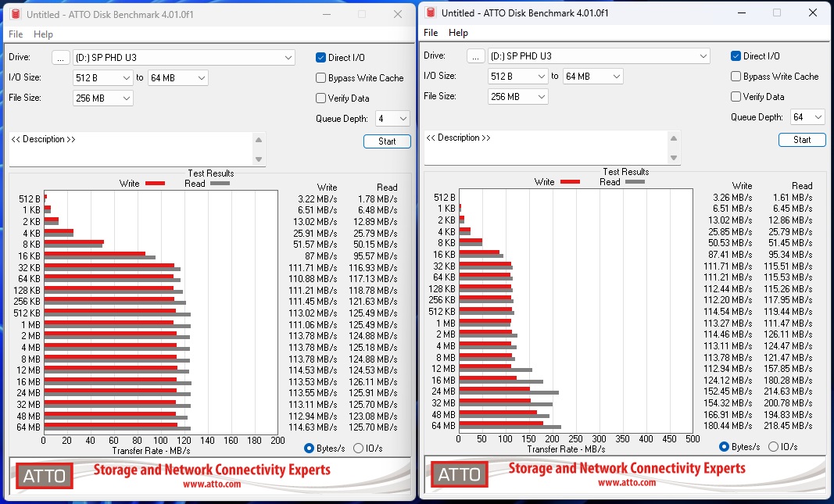Screen dimensions: 834x504
Task: Select IO/s radio in right window
Action: [x=773, y=447]
